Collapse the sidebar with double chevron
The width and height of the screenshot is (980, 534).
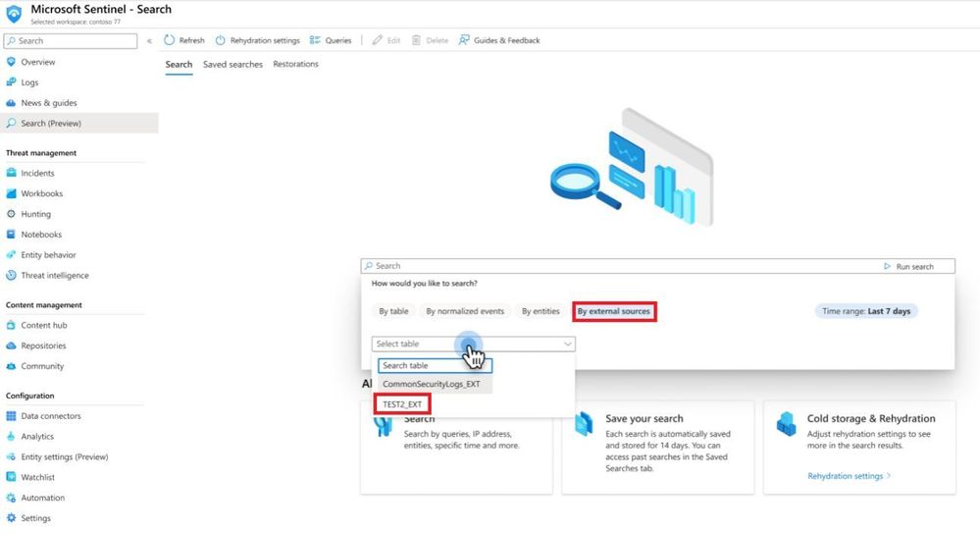149,40
